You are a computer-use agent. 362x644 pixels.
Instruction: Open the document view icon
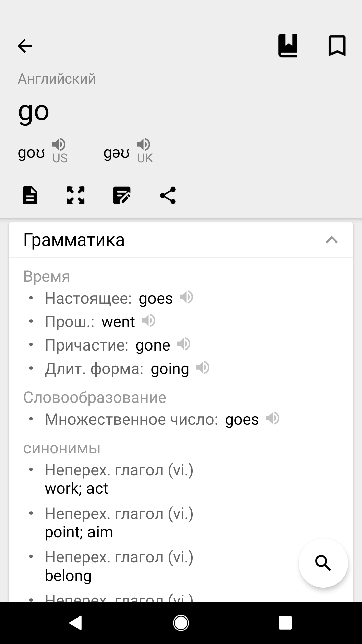[x=30, y=195]
